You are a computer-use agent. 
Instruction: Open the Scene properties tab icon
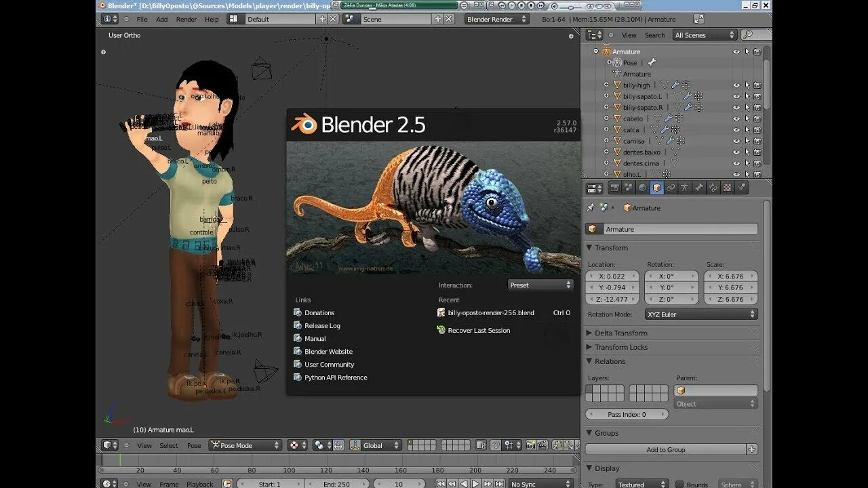[x=629, y=188]
